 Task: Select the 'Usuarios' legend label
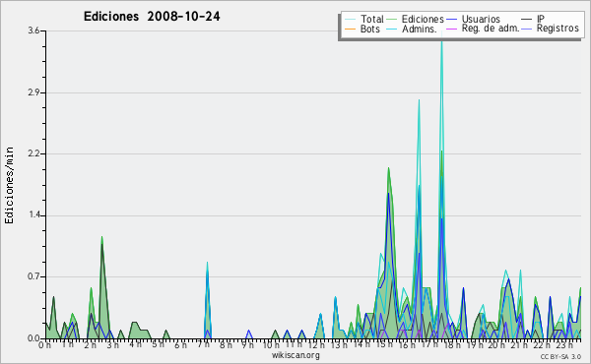click(x=481, y=19)
